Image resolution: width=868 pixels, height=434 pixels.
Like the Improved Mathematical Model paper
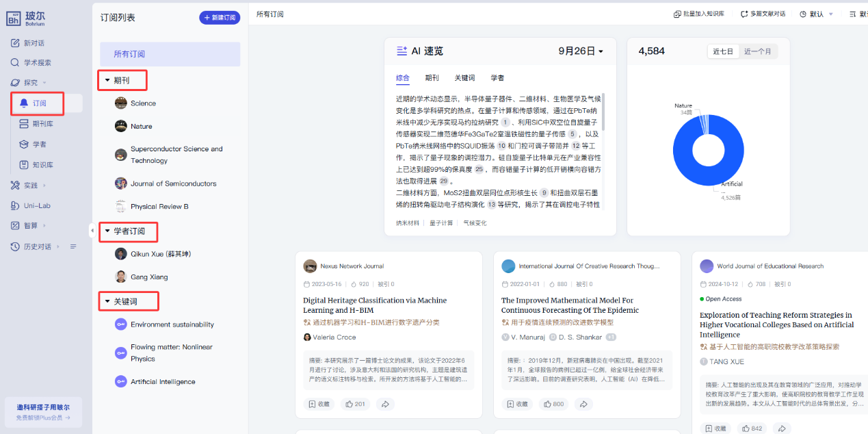click(x=554, y=404)
